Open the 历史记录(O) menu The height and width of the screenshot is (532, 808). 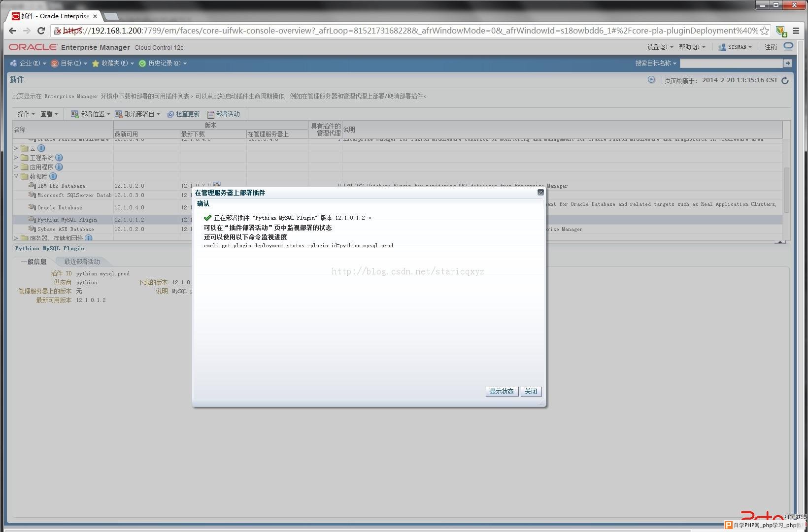(x=163, y=64)
